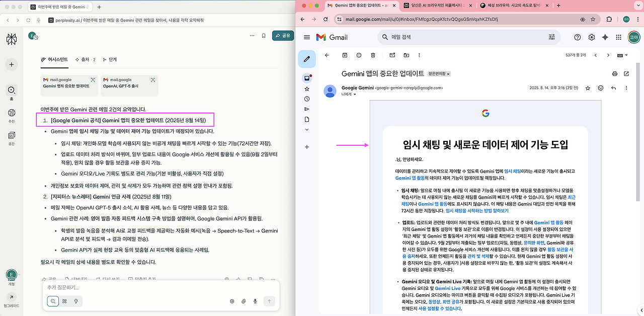Switch to the 혜성 브라우저 Chrome tab
The image size is (644, 316).
[513, 6]
